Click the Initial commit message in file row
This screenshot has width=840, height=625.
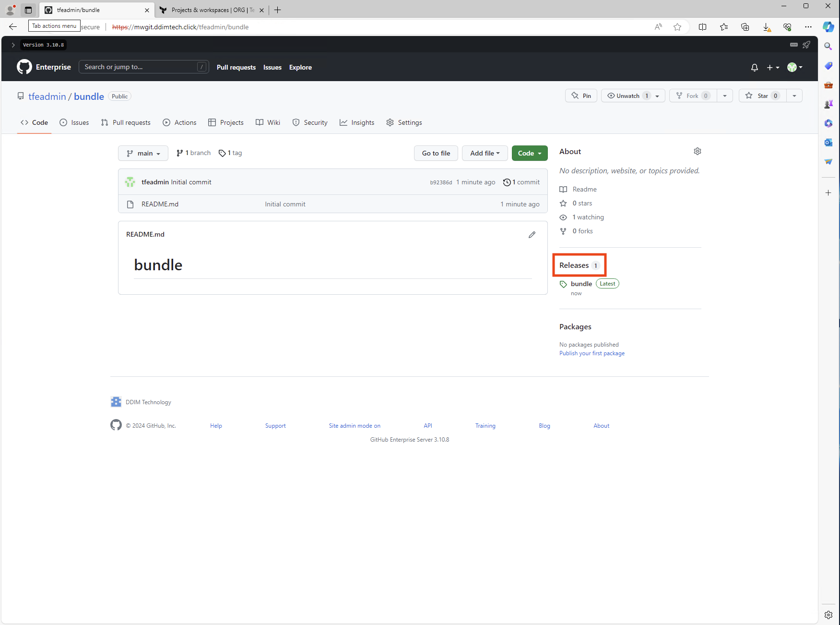(285, 204)
